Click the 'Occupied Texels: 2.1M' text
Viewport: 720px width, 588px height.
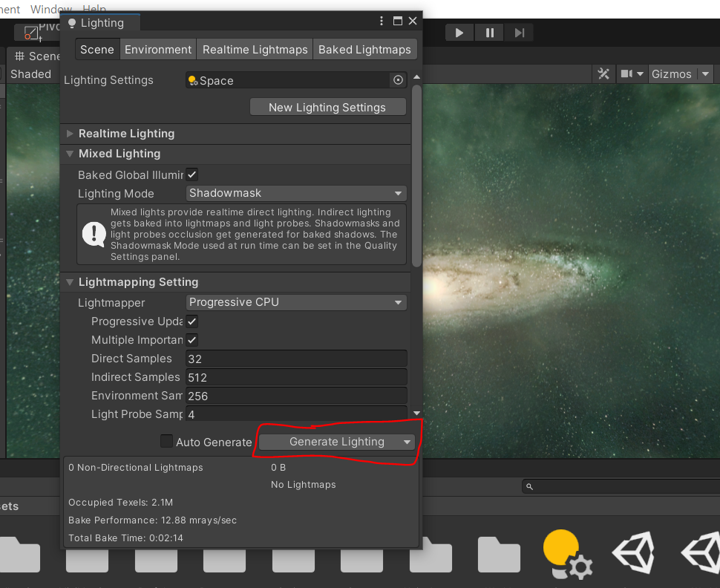[x=121, y=503]
